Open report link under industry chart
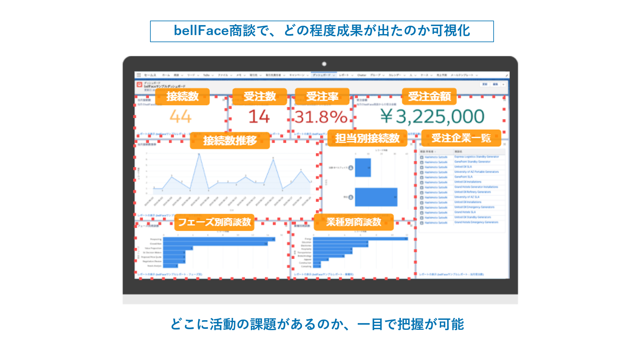644x362 pixels. (324, 274)
